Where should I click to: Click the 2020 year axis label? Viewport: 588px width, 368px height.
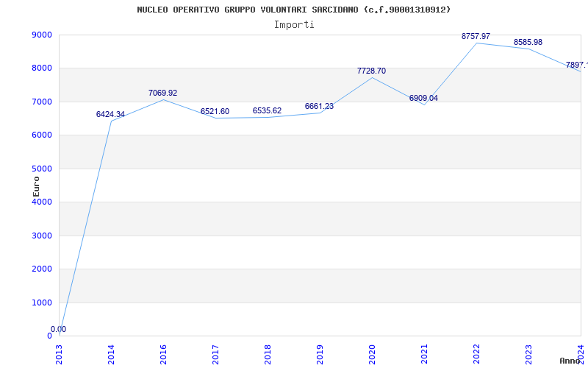click(372, 353)
